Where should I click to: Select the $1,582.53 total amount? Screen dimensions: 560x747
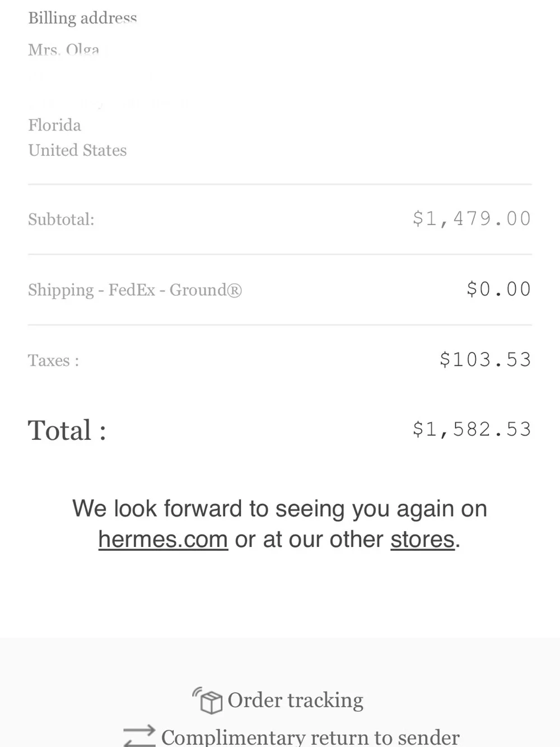pos(472,429)
